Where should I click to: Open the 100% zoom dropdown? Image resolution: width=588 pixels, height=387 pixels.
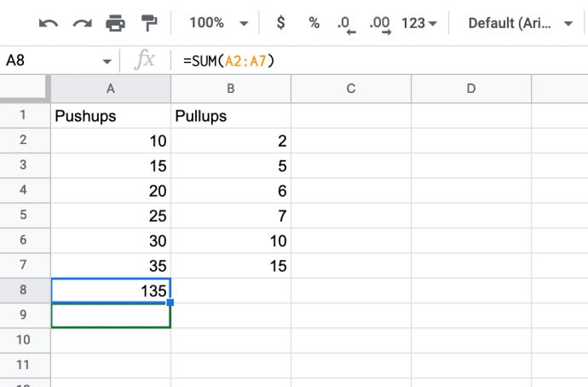point(218,23)
